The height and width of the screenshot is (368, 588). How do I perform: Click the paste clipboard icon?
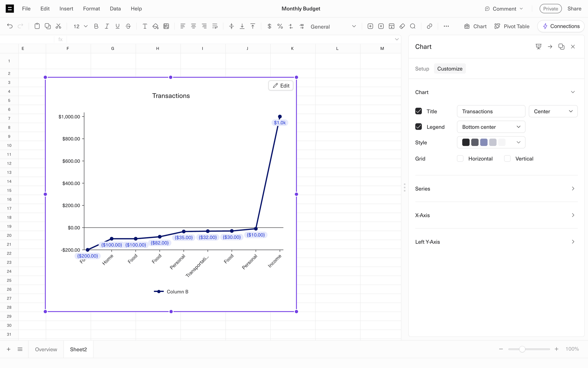pyautogui.click(x=37, y=26)
